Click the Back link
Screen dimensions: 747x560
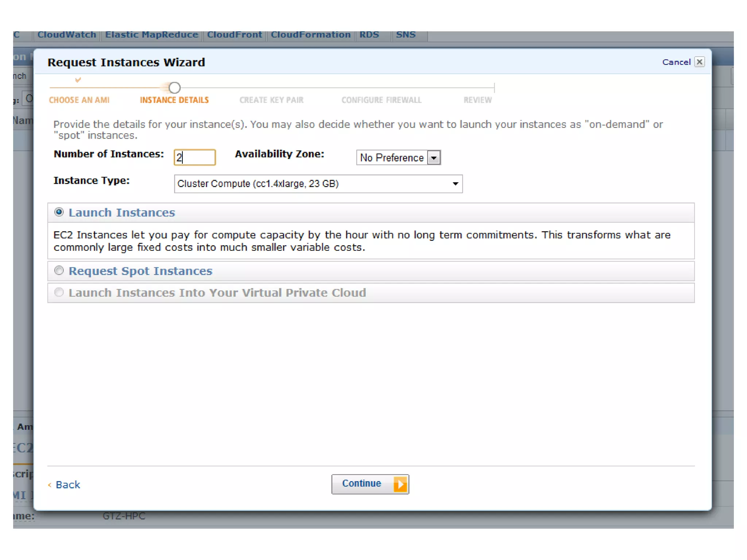coord(67,485)
